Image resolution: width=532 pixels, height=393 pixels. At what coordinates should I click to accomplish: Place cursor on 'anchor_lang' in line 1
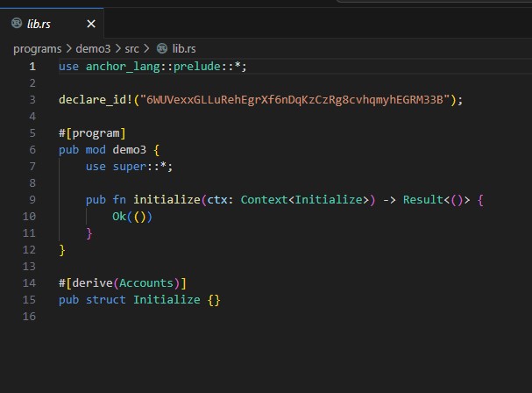[x=123, y=67]
